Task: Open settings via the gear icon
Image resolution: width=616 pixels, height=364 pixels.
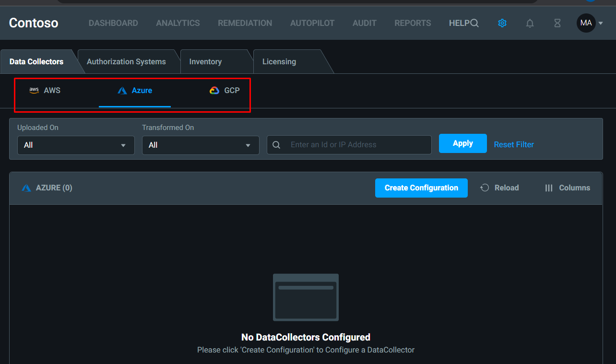Action: (502, 23)
